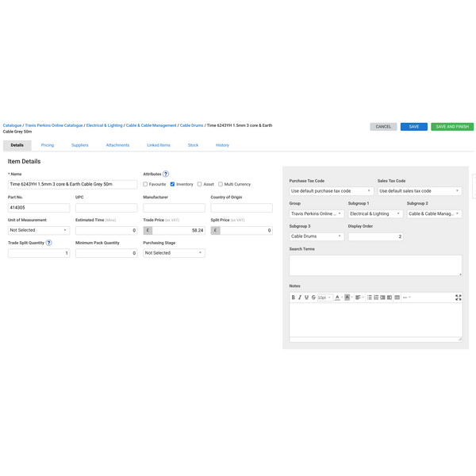Click into the Search Terms field

pyautogui.click(x=375, y=265)
